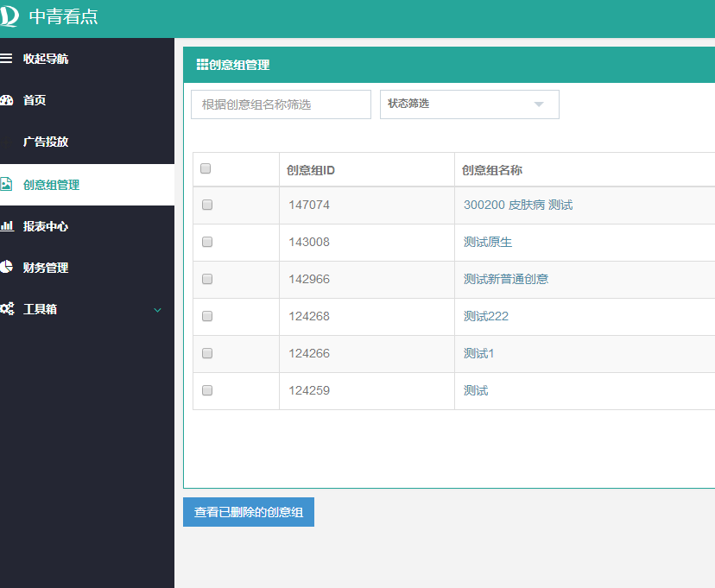
Task: Toggle the select-all checkbox in table header
Action: (x=206, y=169)
